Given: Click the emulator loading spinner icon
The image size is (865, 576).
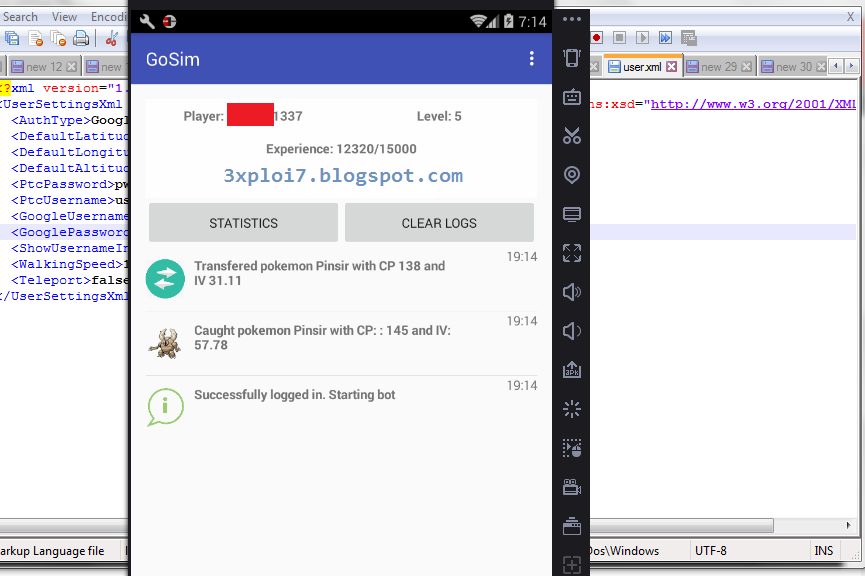Looking at the screenshot, I should pos(572,409).
